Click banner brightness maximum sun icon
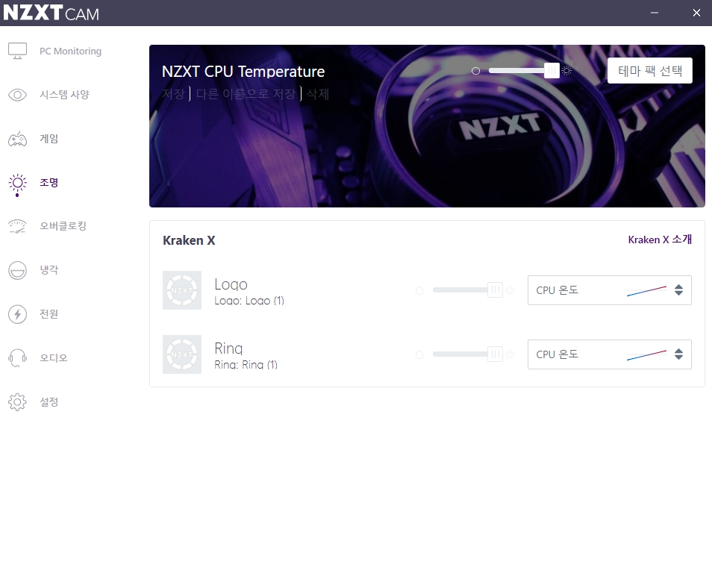 click(566, 70)
